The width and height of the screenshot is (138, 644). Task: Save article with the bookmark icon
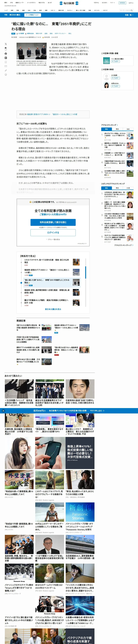tap(6, 62)
